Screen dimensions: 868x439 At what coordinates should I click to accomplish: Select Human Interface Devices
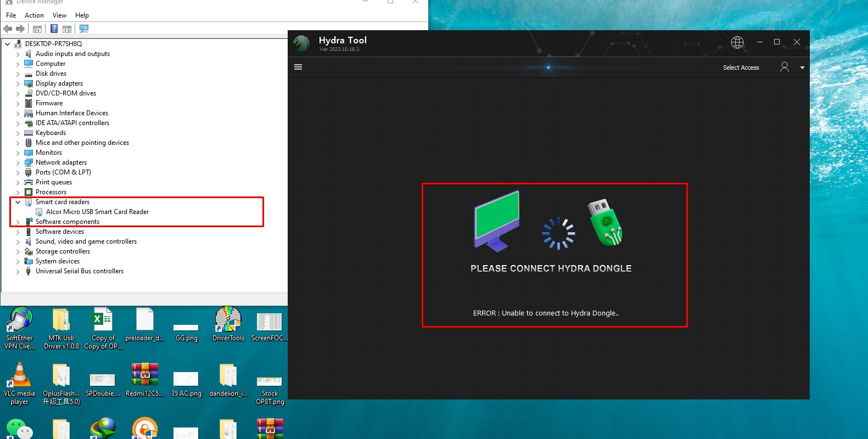72,113
